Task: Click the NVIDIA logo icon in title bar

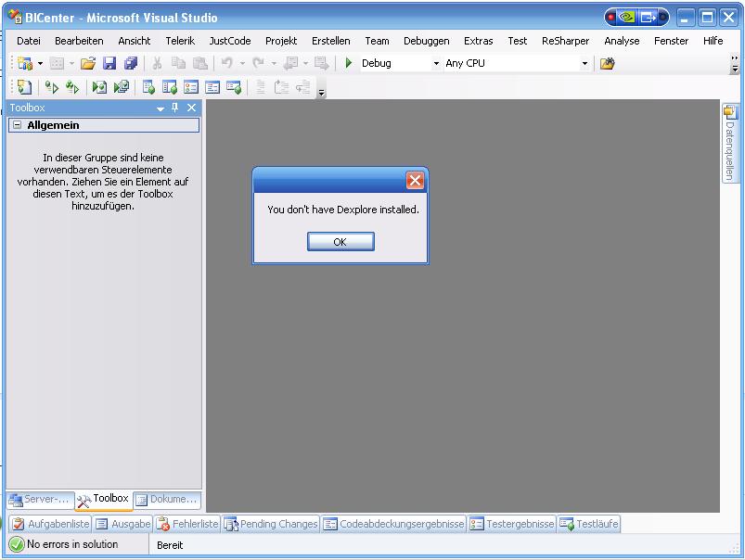Action: click(x=627, y=18)
